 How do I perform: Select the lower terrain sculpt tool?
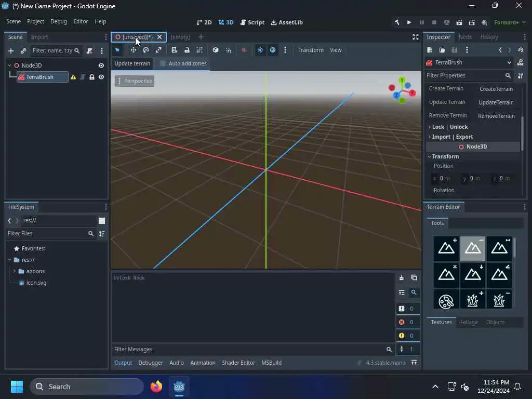pyautogui.click(x=473, y=249)
